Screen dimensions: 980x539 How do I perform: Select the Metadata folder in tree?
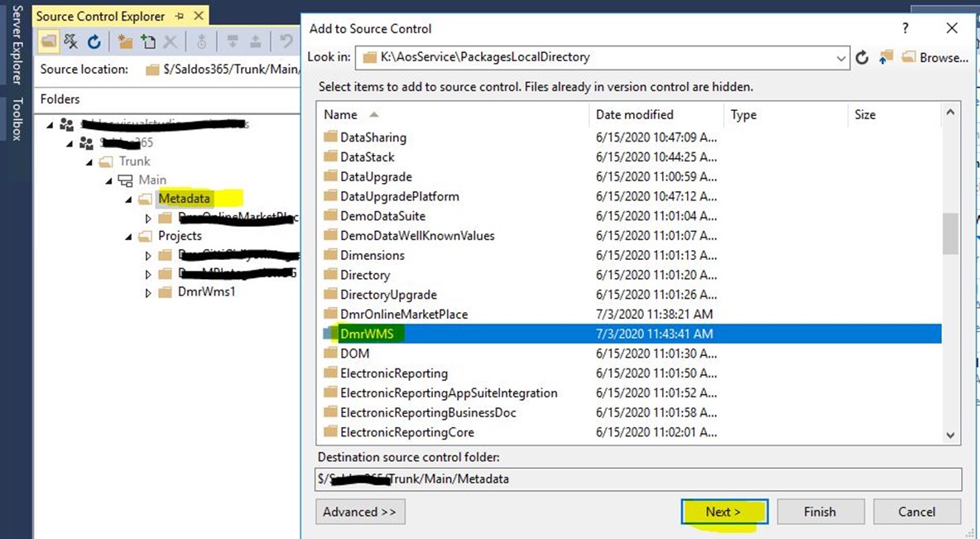(184, 199)
